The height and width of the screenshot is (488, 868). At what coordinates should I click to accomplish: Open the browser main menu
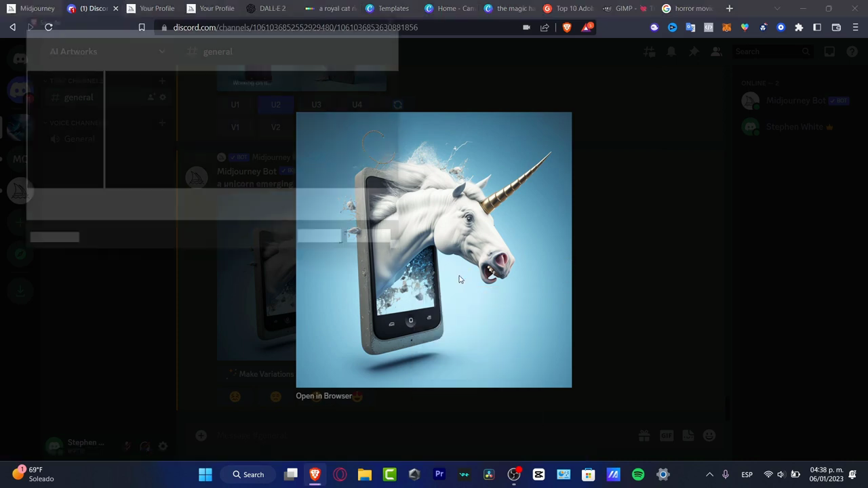pos(855,27)
